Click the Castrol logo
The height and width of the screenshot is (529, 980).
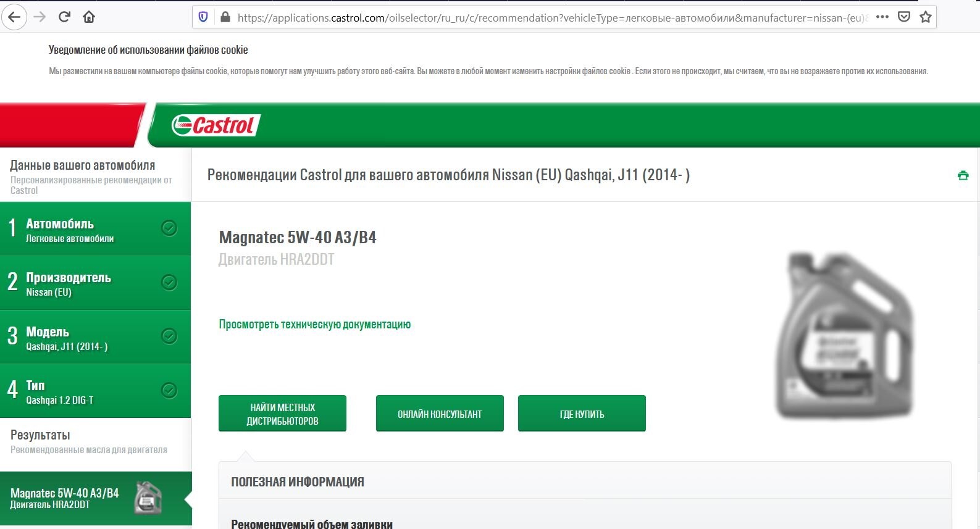(x=216, y=125)
